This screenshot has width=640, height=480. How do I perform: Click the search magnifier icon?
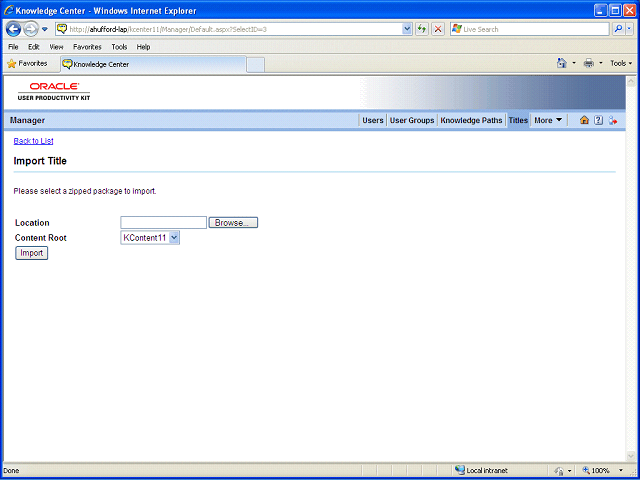click(x=619, y=29)
